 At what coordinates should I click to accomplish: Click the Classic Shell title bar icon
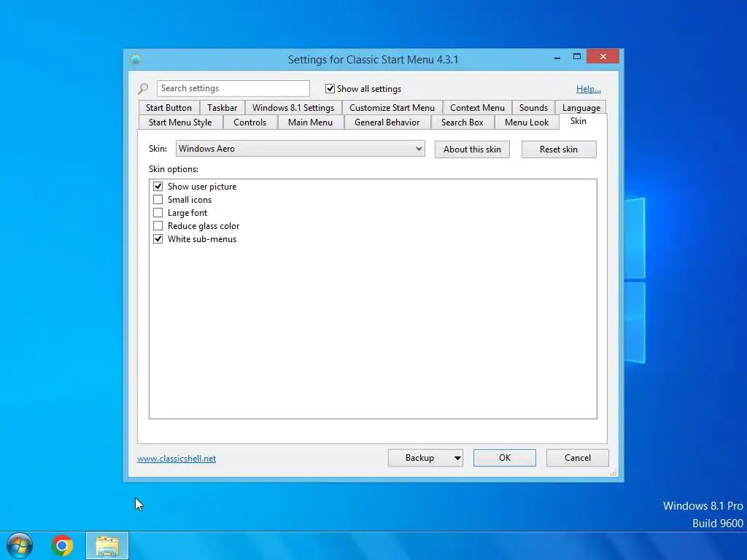point(136,59)
